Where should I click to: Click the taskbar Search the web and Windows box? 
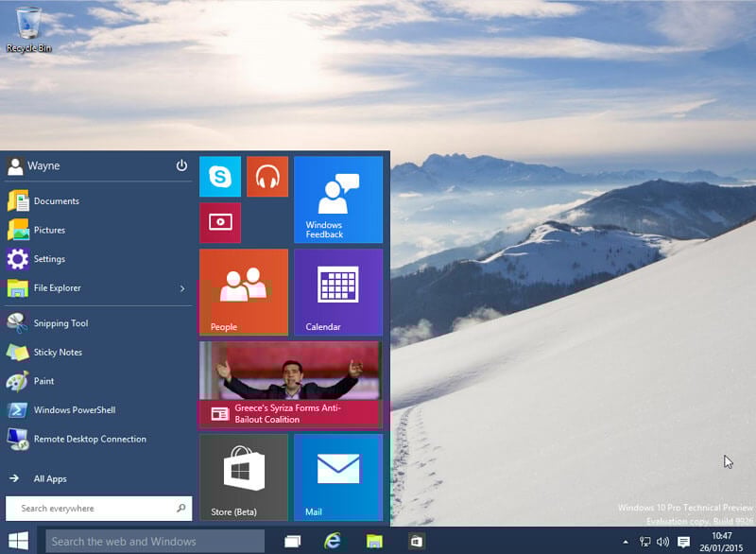pyautogui.click(x=155, y=541)
